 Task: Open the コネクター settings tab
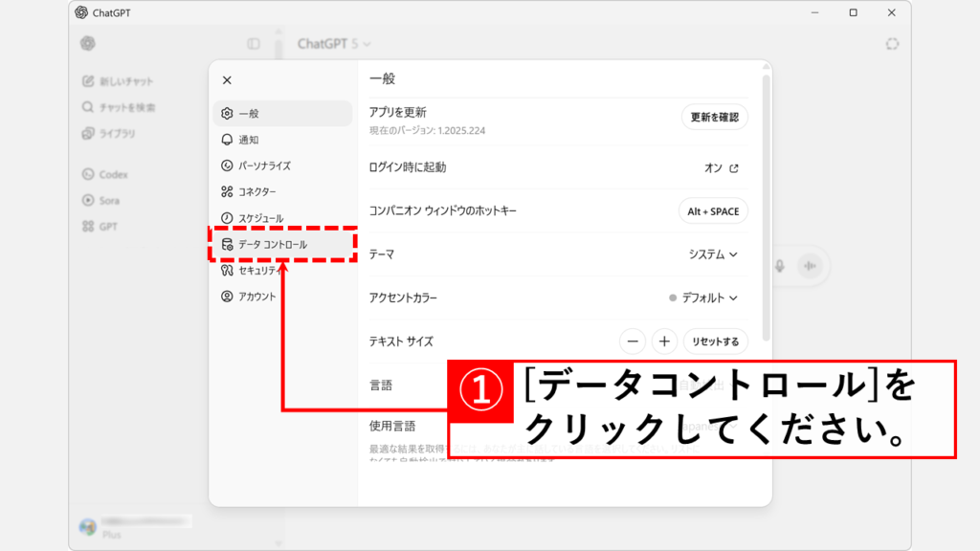click(x=282, y=191)
